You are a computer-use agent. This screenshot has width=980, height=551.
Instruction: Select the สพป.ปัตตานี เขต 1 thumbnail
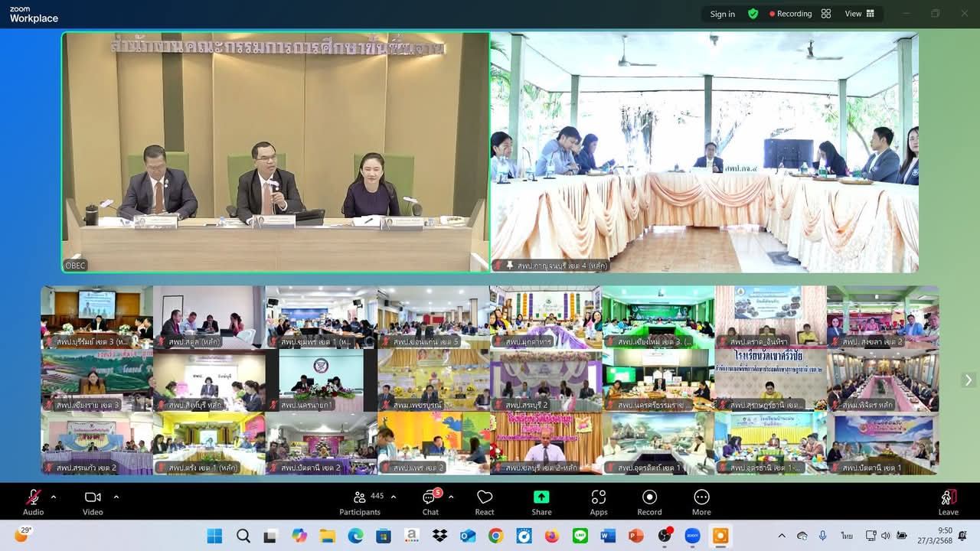[883, 444]
